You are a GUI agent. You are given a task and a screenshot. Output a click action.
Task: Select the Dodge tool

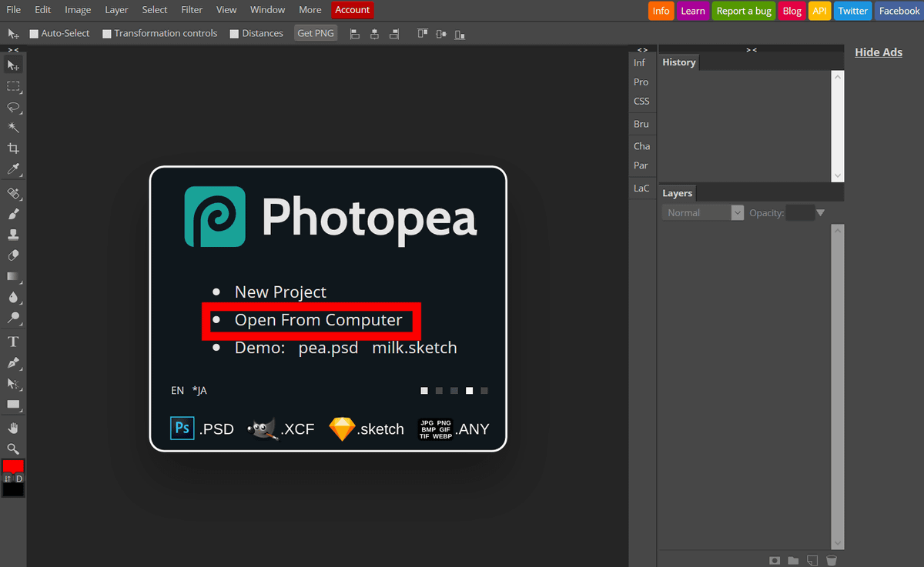[13, 318]
